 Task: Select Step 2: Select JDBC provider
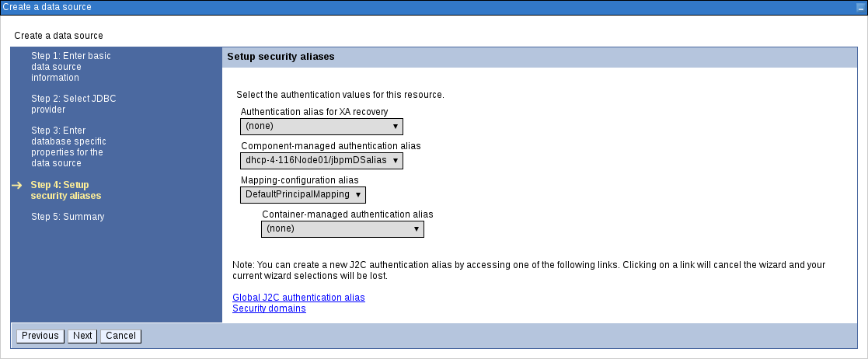coord(74,104)
